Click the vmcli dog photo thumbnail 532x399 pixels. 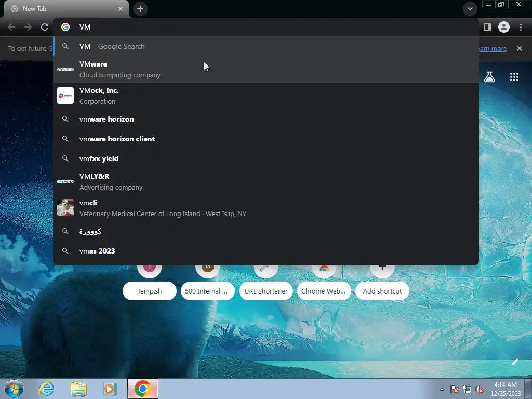pos(65,208)
